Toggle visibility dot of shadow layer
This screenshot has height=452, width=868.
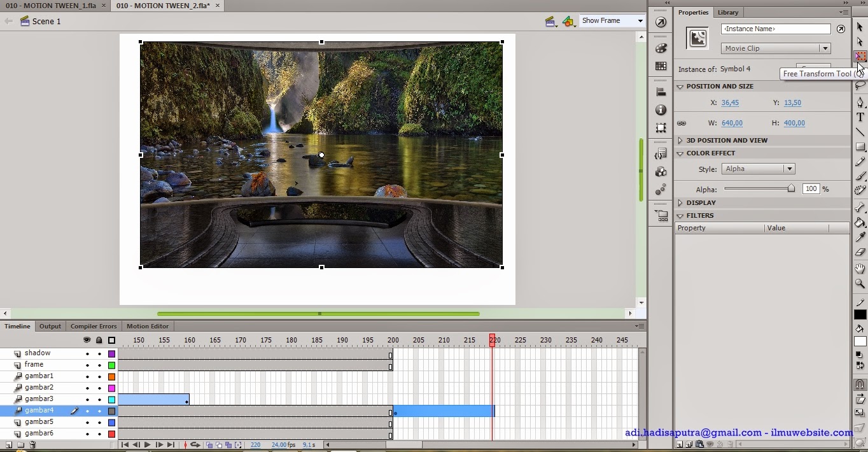87,353
